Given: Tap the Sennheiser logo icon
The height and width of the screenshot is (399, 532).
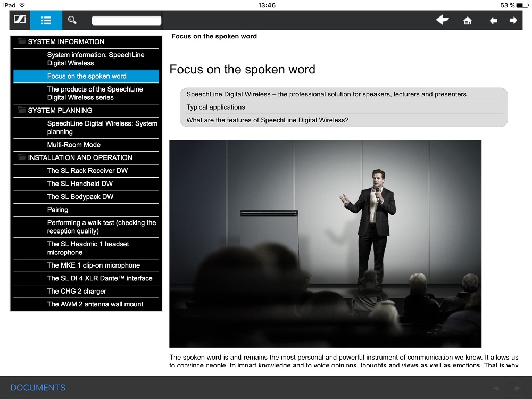Looking at the screenshot, I should click(20, 20).
